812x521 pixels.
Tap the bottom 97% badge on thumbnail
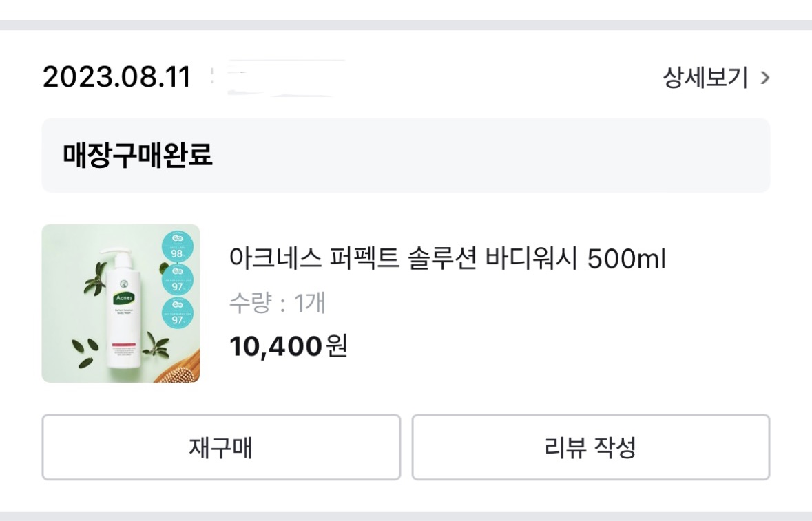coord(178,315)
